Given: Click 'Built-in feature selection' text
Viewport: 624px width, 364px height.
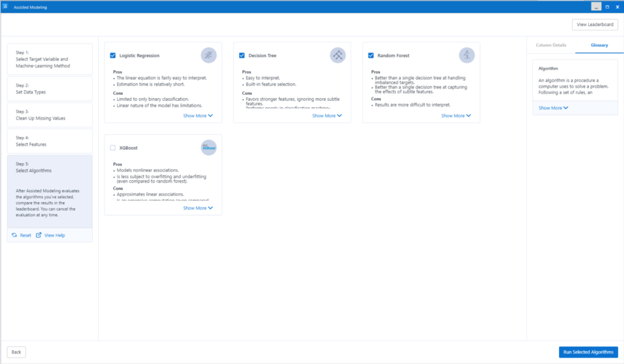Looking at the screenshot, I should (271, 84).
